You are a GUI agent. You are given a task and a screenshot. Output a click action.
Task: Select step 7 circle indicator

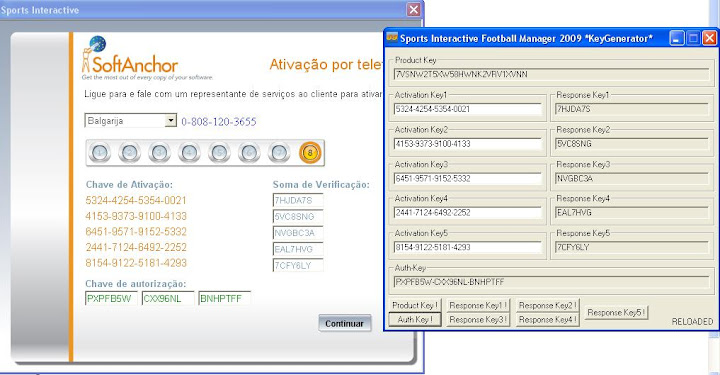tap(279, 152)
